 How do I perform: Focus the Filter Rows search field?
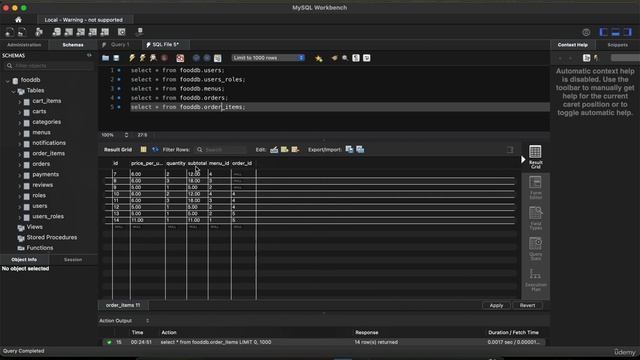pyautogui.click(x=221, y=150)
